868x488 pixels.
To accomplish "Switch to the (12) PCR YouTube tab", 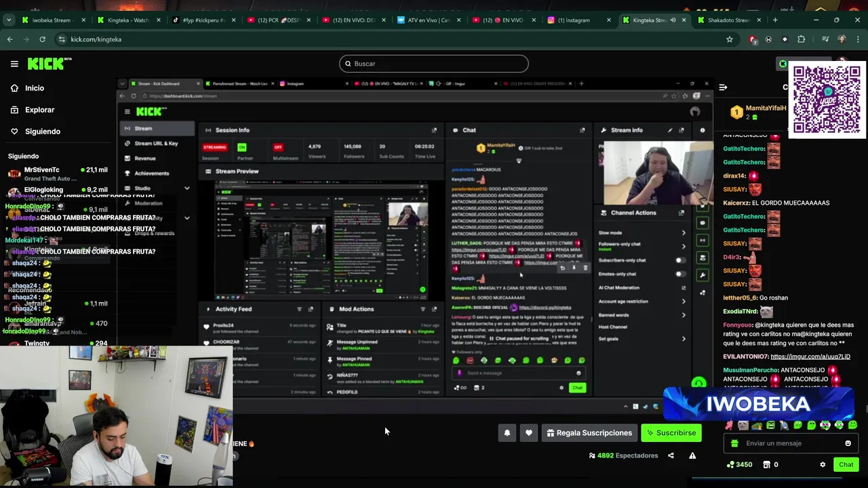I will [x=278, y=20].
